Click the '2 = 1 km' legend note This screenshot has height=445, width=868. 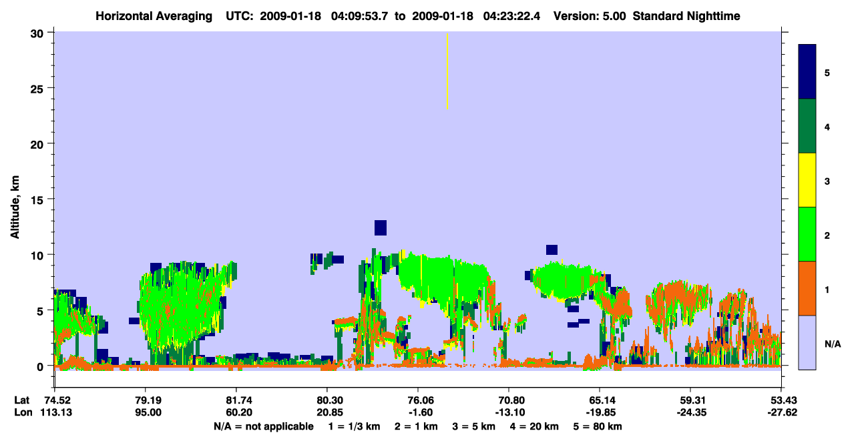pos(417,426)
